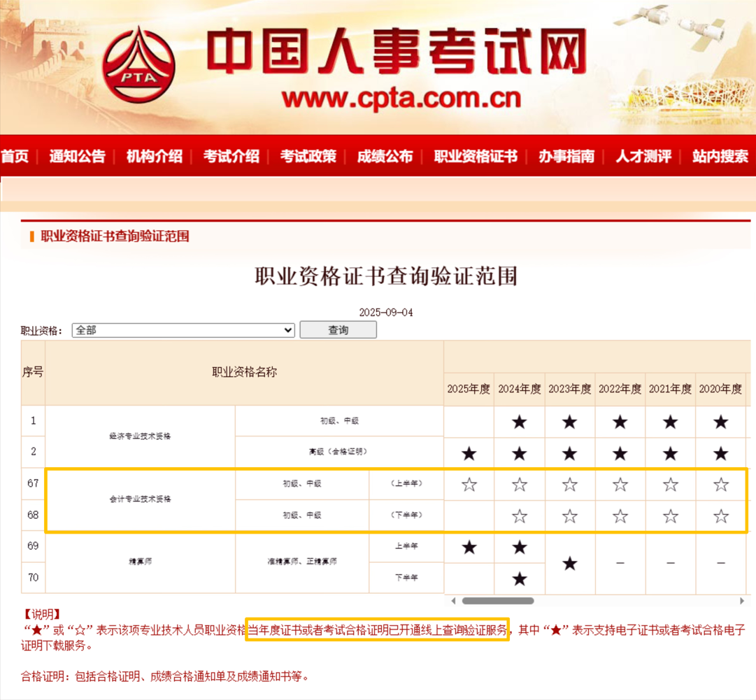Select the 首页 menu item

coord(13,157)
